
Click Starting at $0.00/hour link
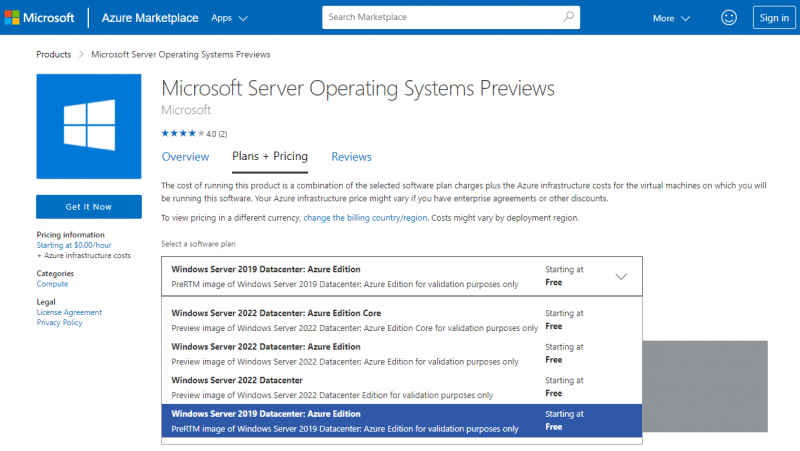coord(74,245)
